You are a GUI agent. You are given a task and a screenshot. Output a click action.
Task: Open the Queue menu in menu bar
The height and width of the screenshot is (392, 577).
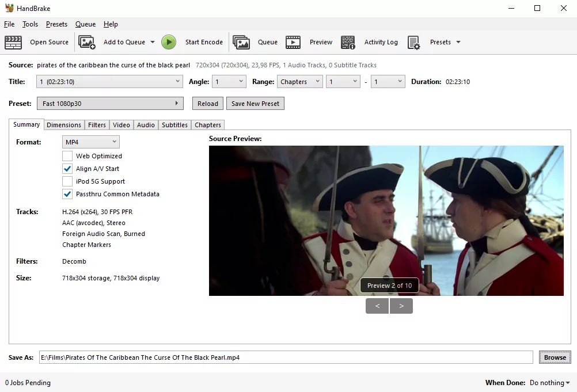[85, 24]
